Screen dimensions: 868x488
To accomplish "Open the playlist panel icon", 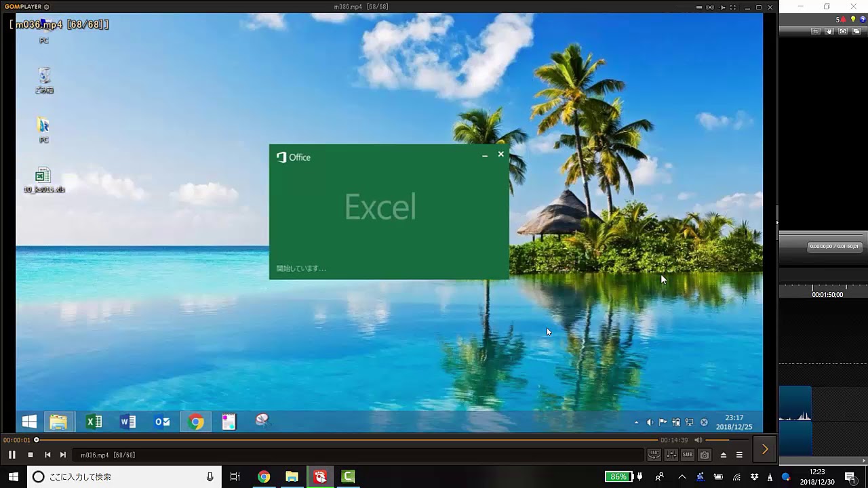I will [740, 455].
